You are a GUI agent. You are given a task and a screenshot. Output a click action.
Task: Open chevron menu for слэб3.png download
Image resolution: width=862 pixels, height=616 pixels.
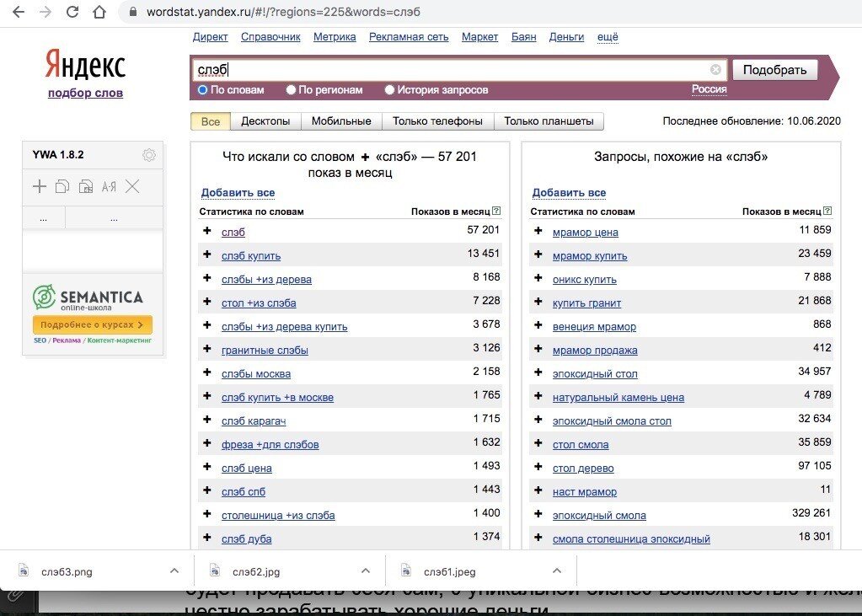coord(174,570)
